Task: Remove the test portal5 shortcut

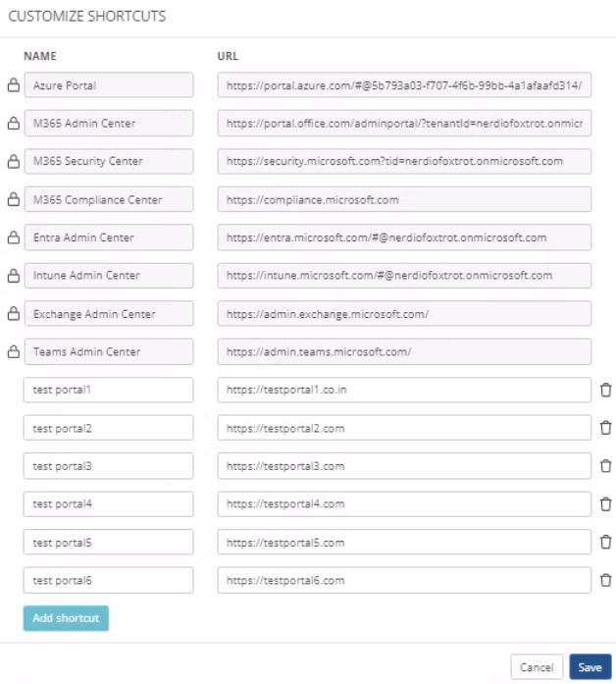Action: coord(605,542)
